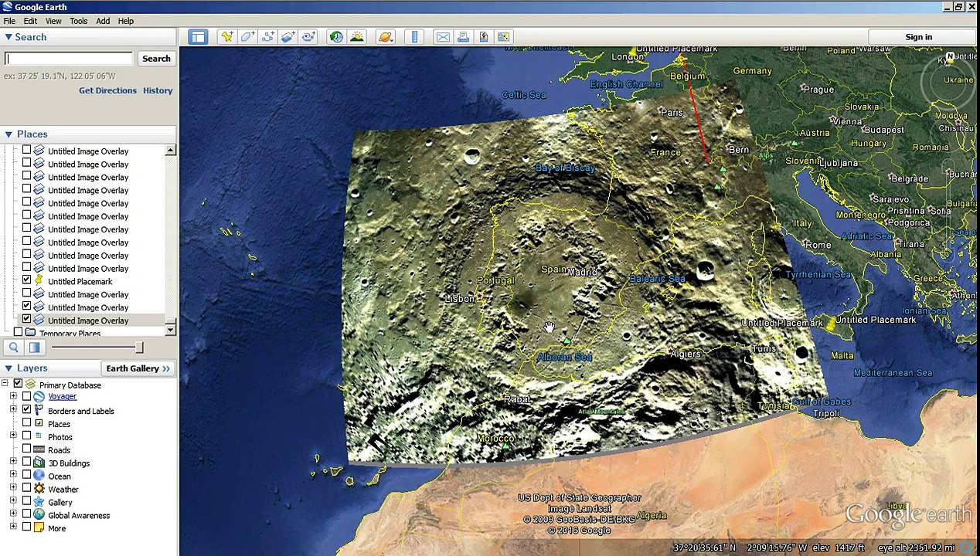The height and width of the screenshot is (556, 980).
Task: Toggle sunlight across the landscape
Action: pos(356,37)
